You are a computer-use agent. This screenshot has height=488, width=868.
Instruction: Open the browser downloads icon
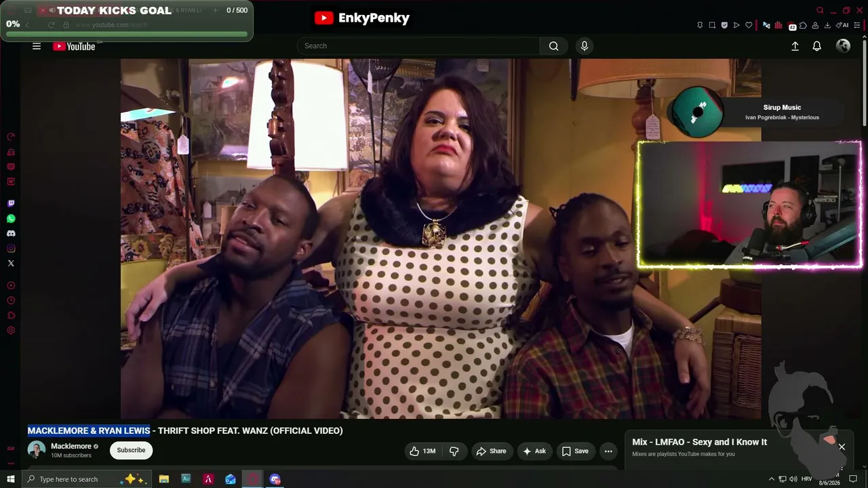[x=827, y=25]
